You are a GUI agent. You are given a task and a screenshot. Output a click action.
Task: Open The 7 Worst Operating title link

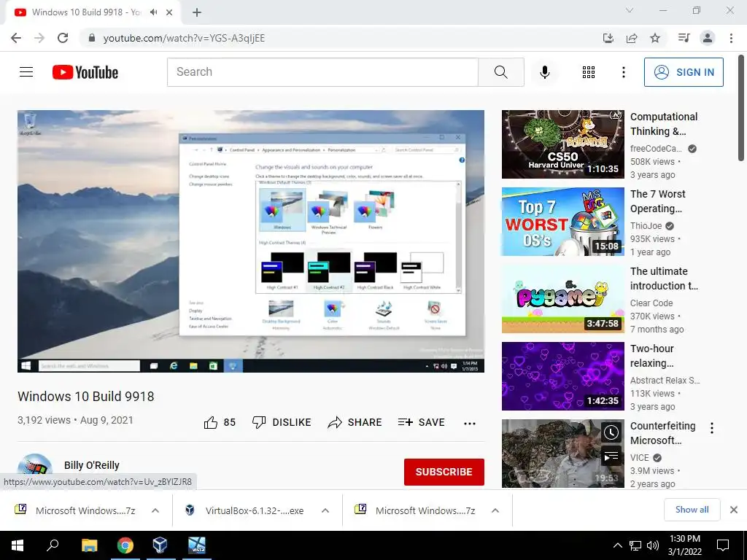click(657, 201)
